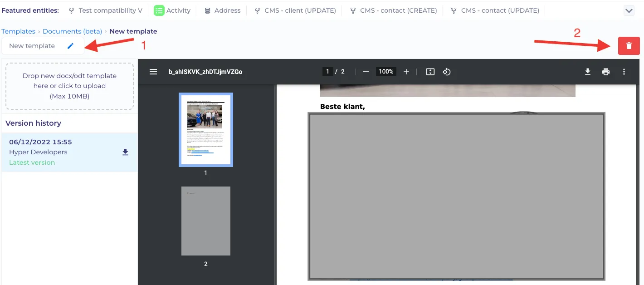Click the New template breadcrumb text
The width and height of the screenshot is (644, 285).
coord(133,31)
